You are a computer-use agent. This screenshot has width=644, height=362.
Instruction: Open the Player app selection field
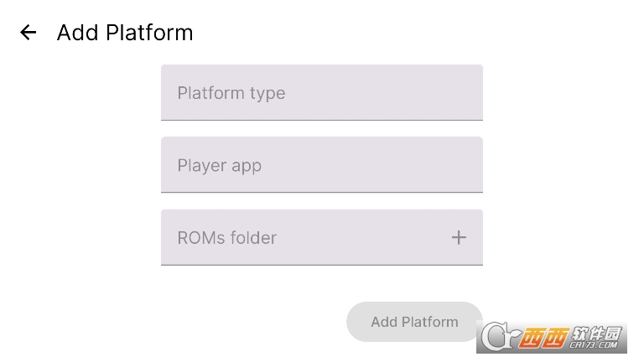tap(322, 165)
